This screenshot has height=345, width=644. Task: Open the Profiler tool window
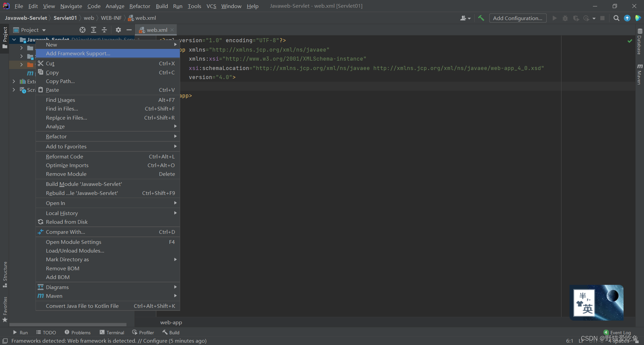[143, 333]
